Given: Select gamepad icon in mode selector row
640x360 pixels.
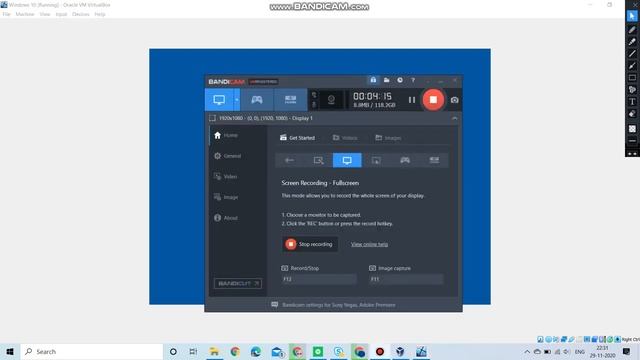Looking at the screenshot, I should pos(405,160).
